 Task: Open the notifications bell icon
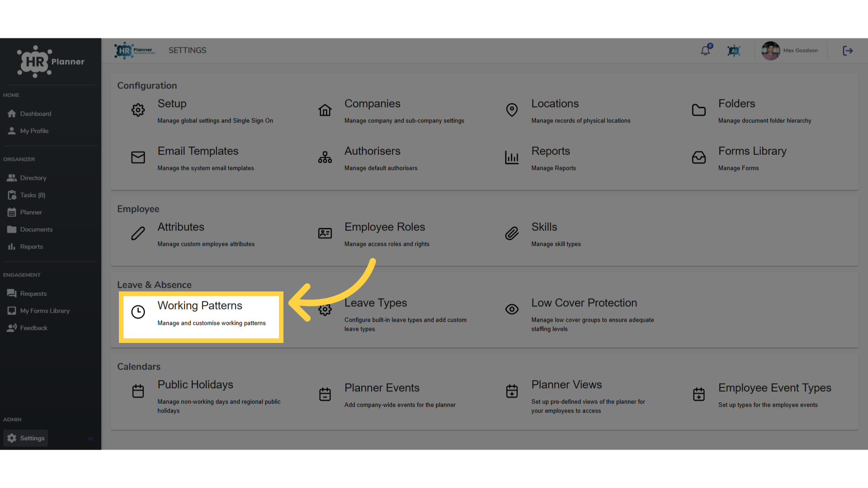click(705, 51)
